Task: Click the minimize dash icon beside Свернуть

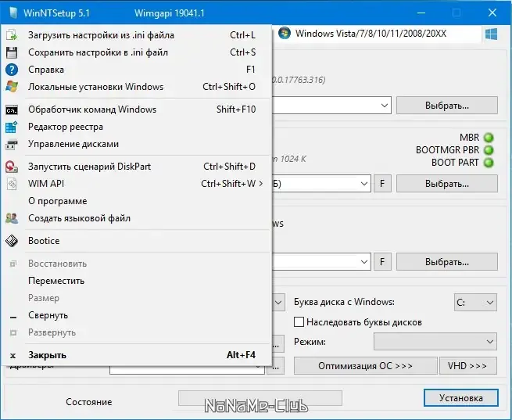Action: tap(13, 317)
